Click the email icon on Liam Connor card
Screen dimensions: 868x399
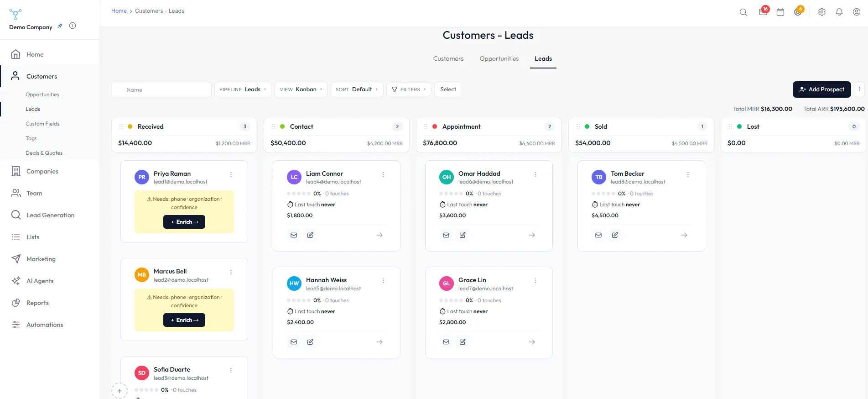tap(294, 235)
